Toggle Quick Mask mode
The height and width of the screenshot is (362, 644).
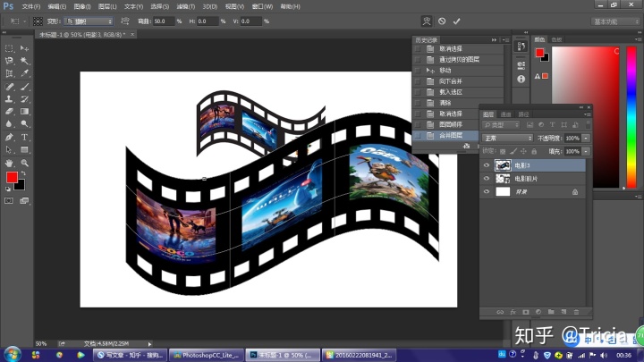9,201
